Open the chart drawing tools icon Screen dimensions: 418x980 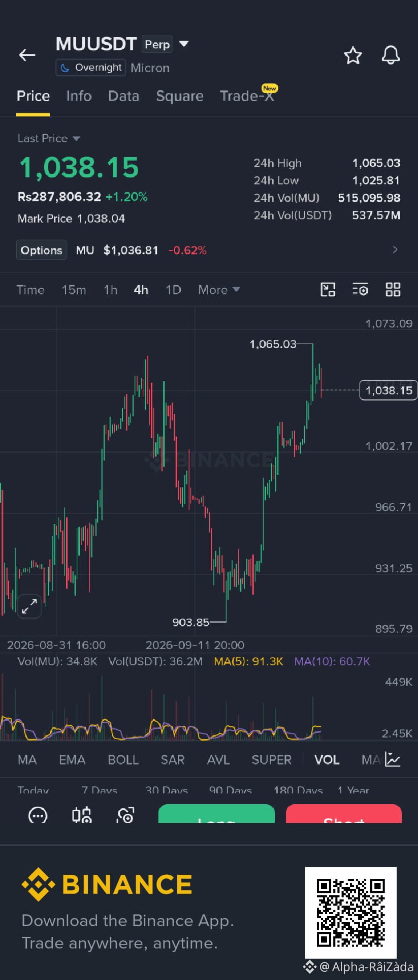(328, 290)
